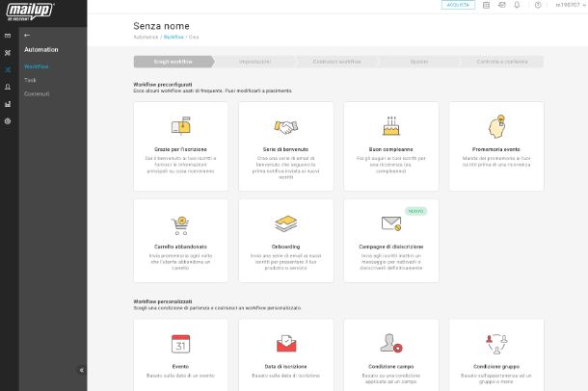
Task: Choose Data di iscrizione workflow title
Action: tap(285, 366)
